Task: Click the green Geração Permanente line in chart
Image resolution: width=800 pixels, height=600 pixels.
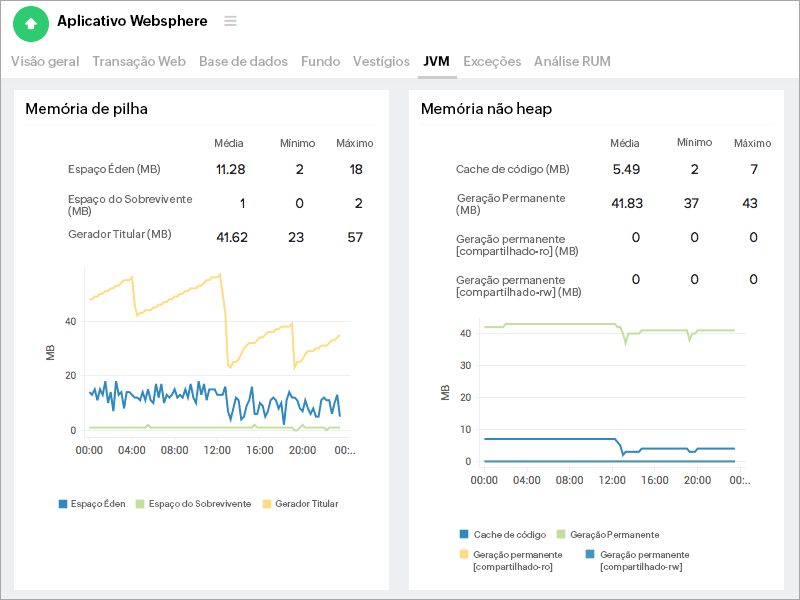Action: 560,324
